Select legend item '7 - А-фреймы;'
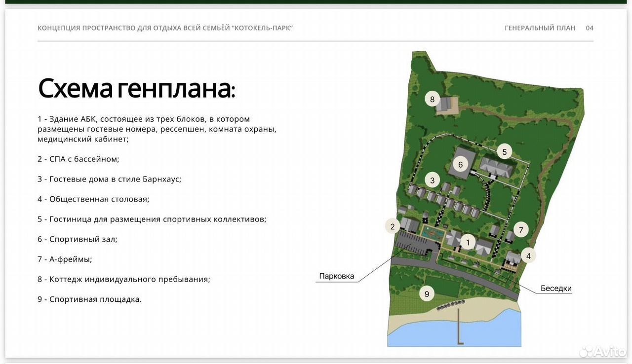This screenshot has width=632, height=364. point(65,259)
